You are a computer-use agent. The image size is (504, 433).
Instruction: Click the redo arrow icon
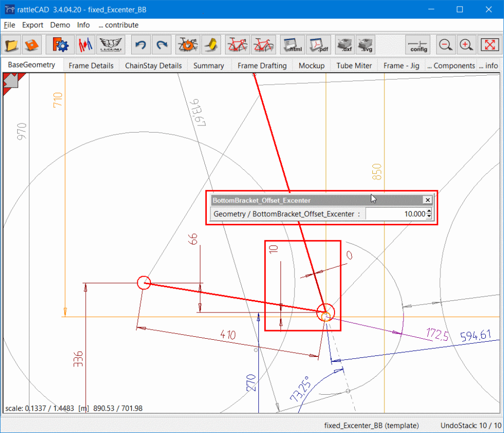pyautogui.click(x=161, y=45)
